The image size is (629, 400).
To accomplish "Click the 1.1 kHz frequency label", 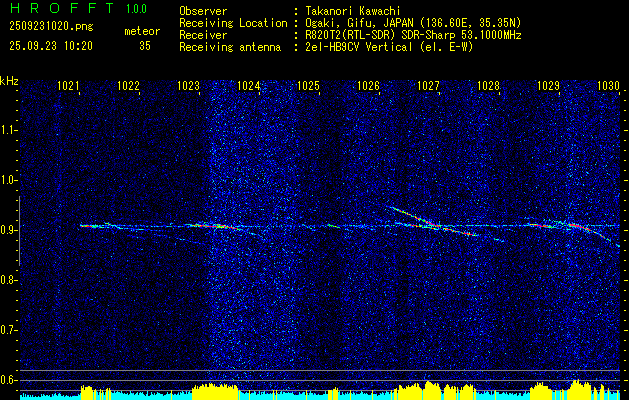I will pyautogui.click(x=9, y=130).
